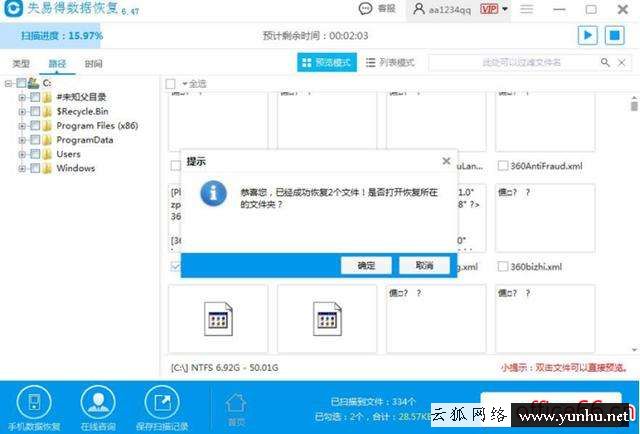The width and height of the screenshot is (640, 434).
Task: Close the 提示 dialog with X
Action: (x=446, y=161)
